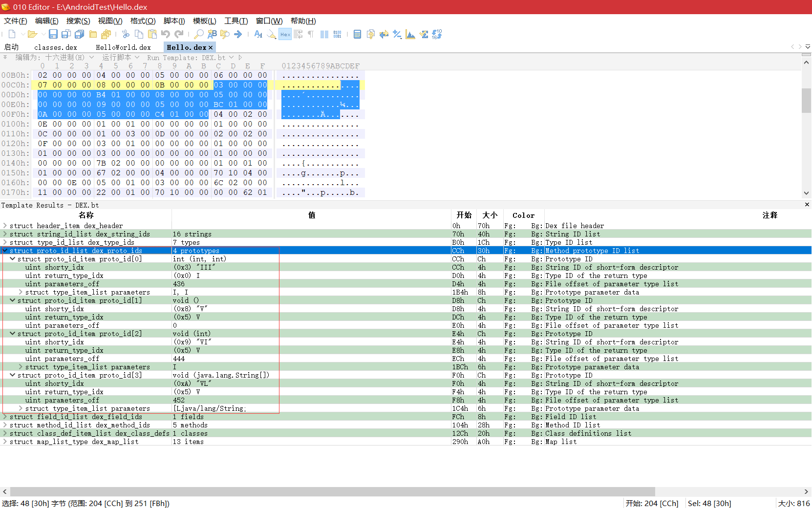Image resolution: width=812 pixels, height=509 pixels.
Task: Open the 脚本(I) menu
Action: tap(174, 21)
